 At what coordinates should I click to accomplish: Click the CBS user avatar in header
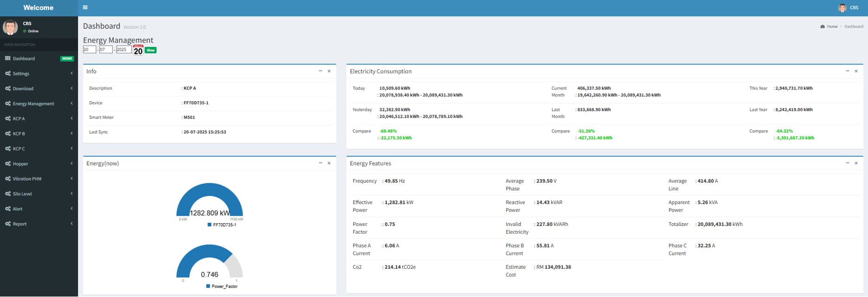pos(842,8)
